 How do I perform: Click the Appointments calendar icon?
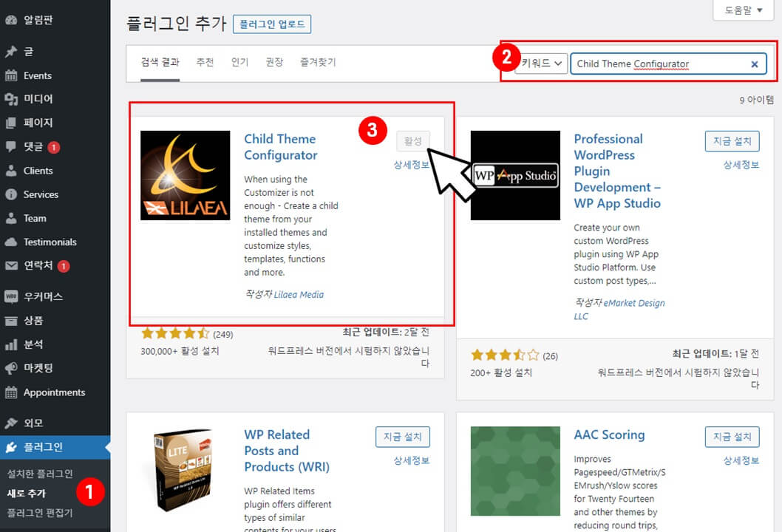click(11, 392)
